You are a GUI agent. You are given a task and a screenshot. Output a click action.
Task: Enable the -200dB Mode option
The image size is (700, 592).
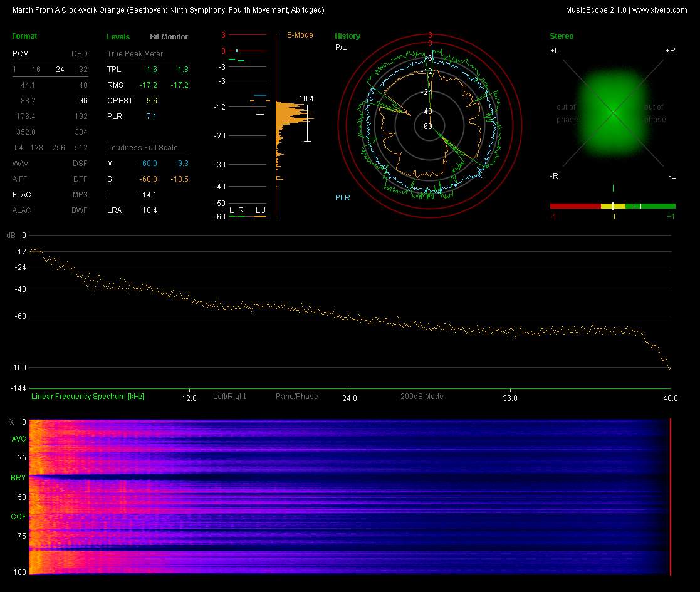point(421,397)
